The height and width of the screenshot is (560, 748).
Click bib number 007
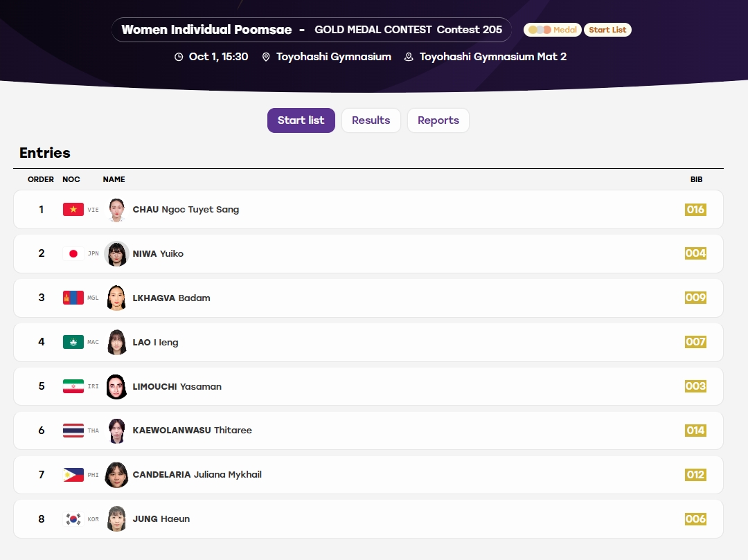[695, 342]
